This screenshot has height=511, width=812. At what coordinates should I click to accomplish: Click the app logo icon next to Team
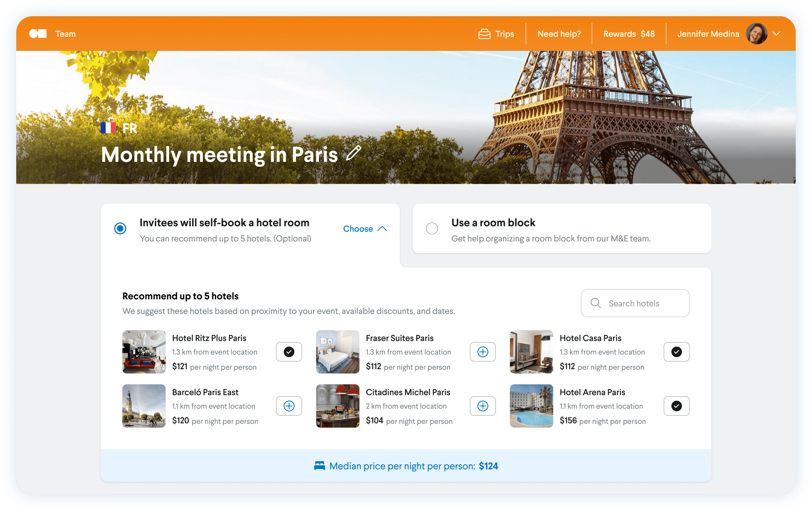pos(38,34)
